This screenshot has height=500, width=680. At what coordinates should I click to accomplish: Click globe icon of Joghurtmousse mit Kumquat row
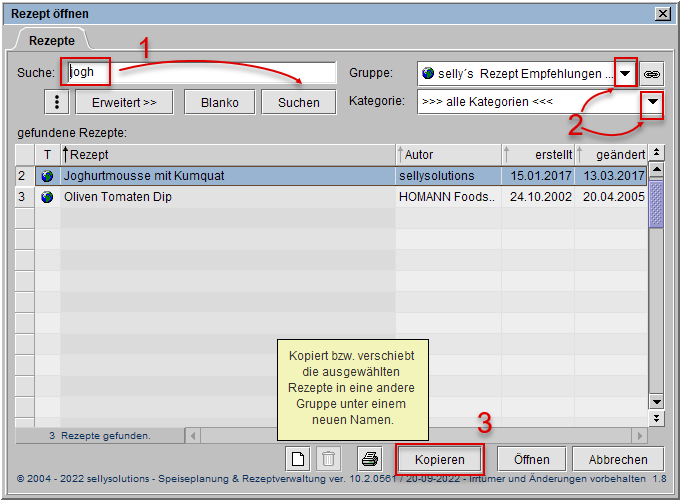47,175
